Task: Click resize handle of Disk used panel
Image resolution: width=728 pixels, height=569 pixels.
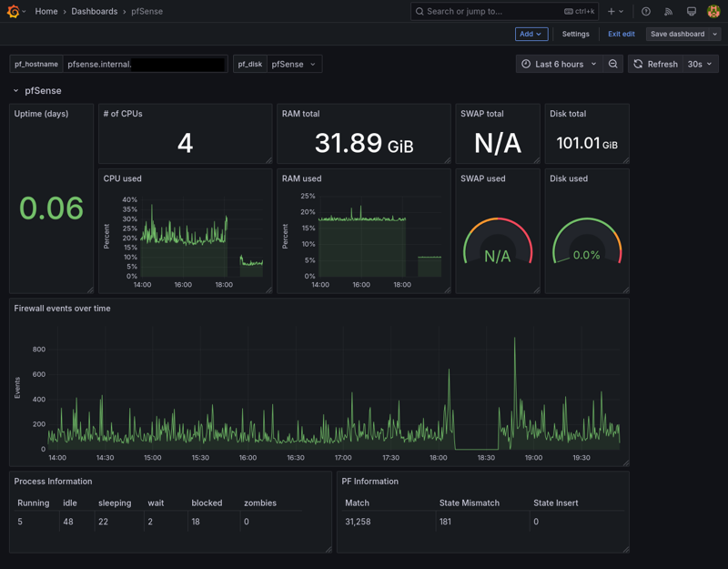Action: click(626, 290)
